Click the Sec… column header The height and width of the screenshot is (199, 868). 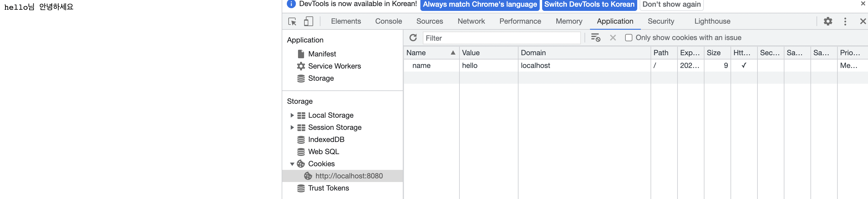click(x=770, y=52)
